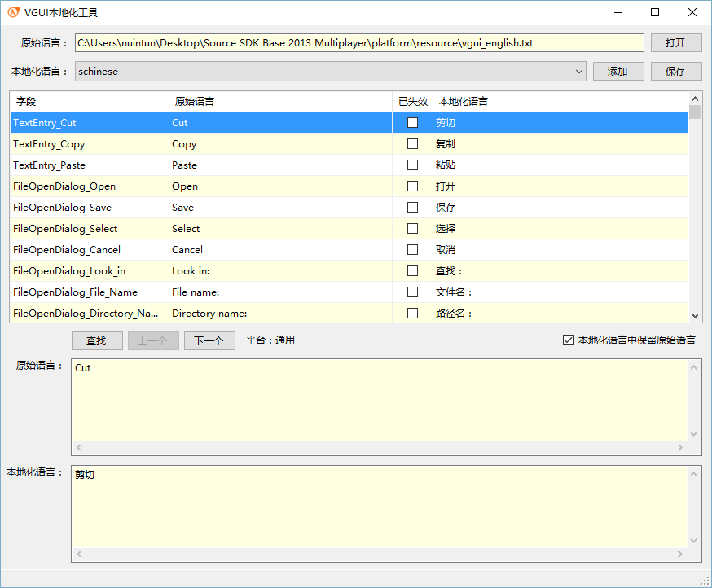The width and height of the screenshot is (712, 588).
Task: Click the 文件名： translation cell
Action: click(560, 292)
